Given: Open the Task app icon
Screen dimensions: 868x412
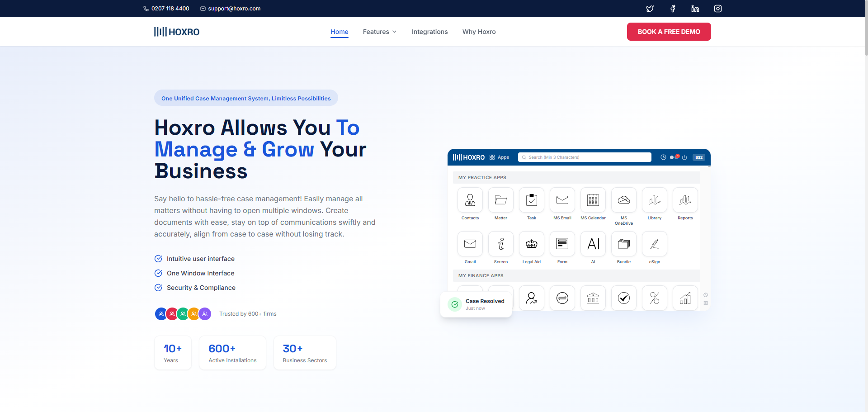Looking at the screenshot, I should (532, 200).
